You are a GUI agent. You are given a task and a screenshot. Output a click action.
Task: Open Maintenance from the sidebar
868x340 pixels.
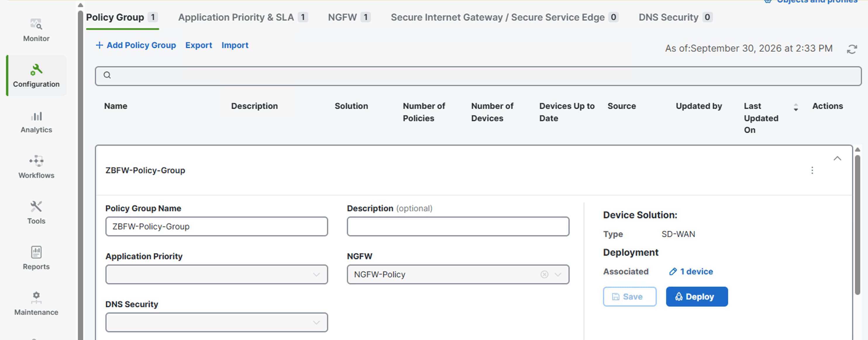36,304
